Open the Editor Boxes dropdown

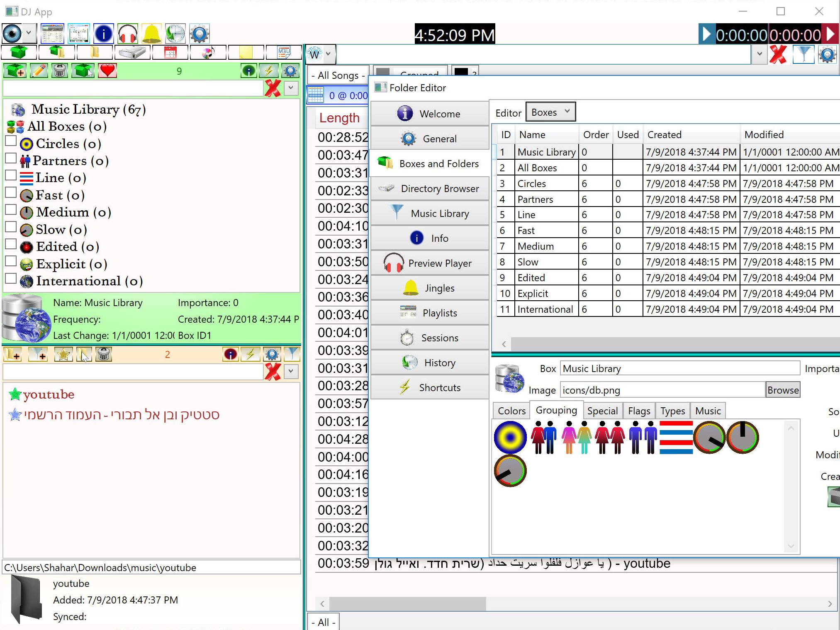click(x=550, y=112)
